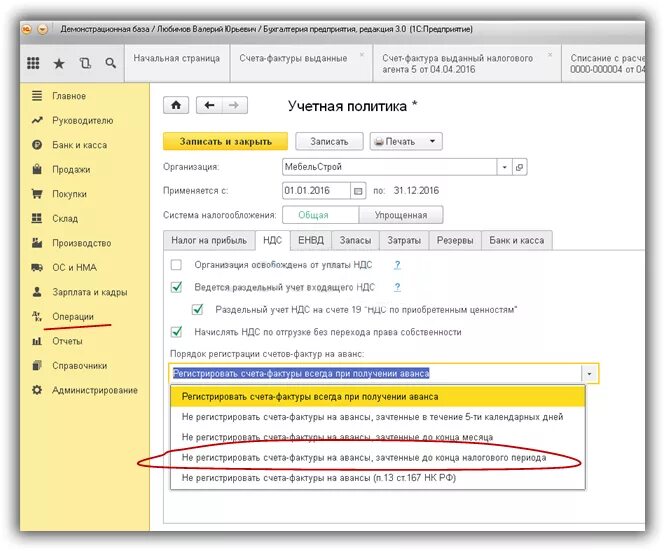Viewport: 665px width, 551px height.
Task: Click the Применяется с date field
Action: tap(316, 191)
